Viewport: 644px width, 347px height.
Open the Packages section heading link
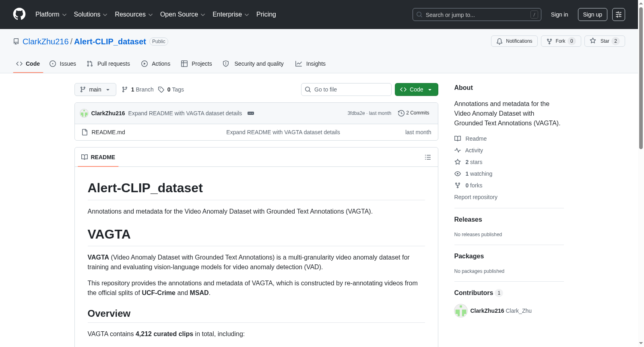coord(469,256)
